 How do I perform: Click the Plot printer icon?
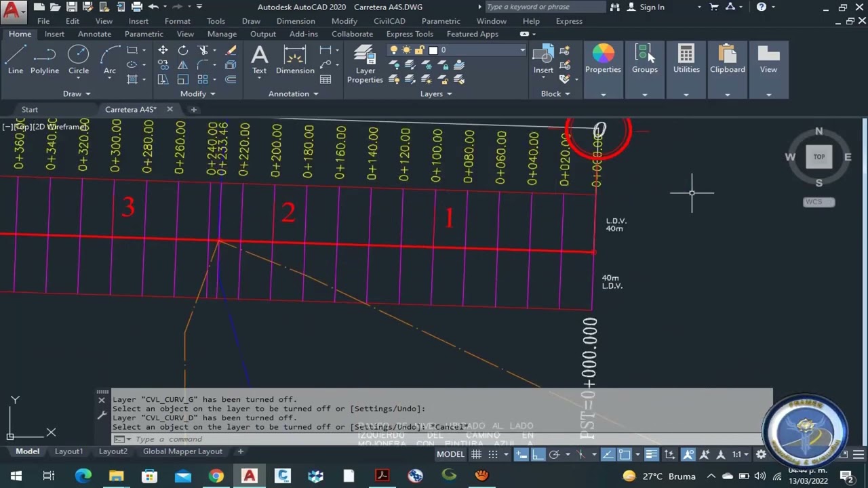(x=137, y=7)
